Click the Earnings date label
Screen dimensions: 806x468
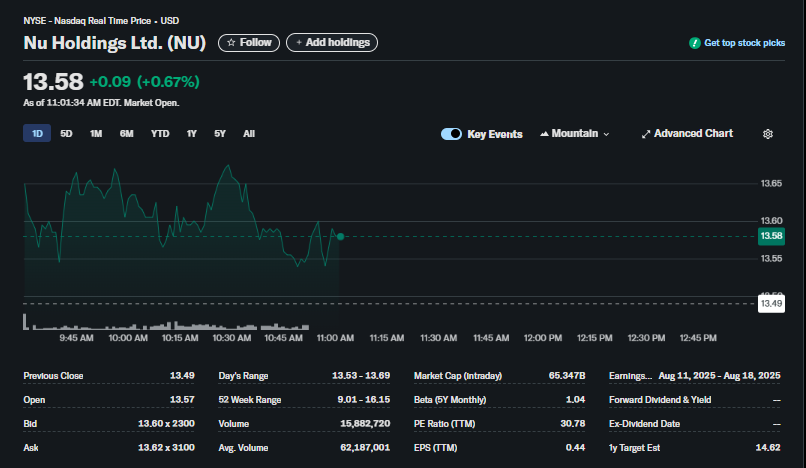point(630,376)
